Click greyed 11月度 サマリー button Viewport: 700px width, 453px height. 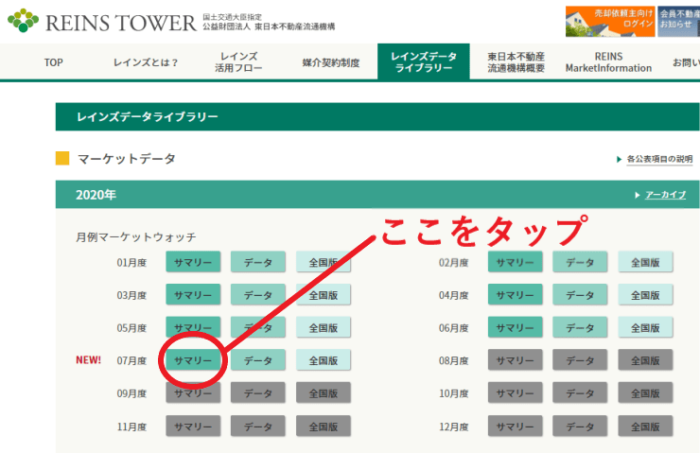tap(193, 426)
